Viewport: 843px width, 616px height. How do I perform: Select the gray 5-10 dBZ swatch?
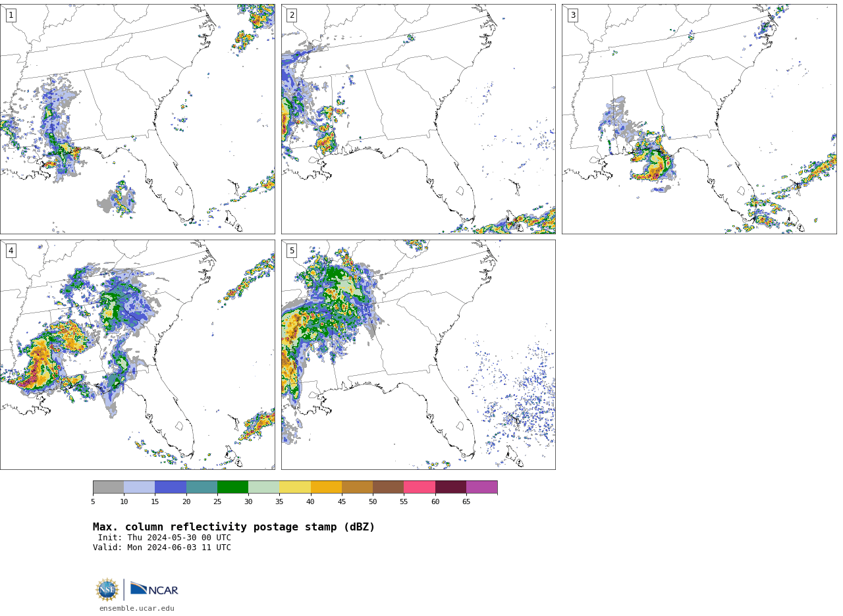click(108, 487)
